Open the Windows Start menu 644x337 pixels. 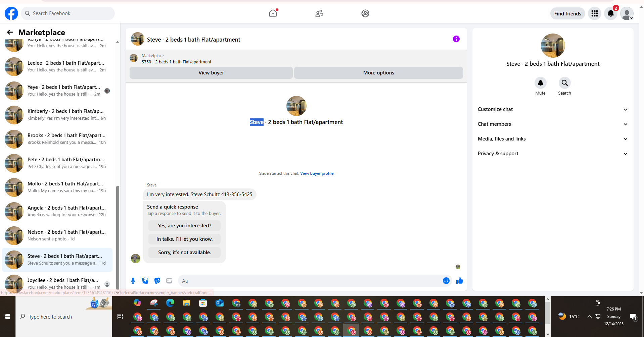(x=7, y=317)
